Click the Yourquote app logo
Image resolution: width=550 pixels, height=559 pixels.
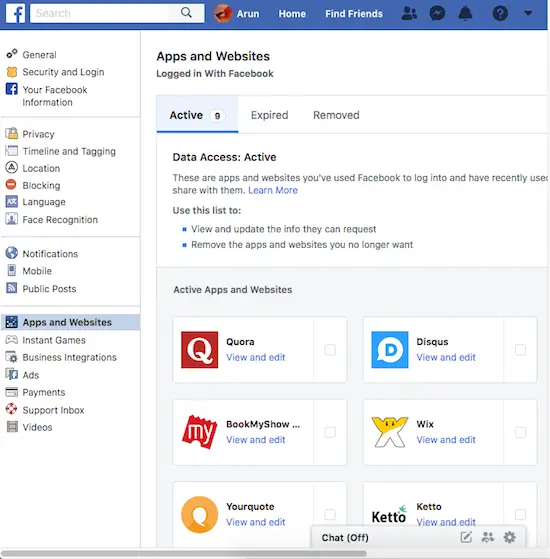199,514
